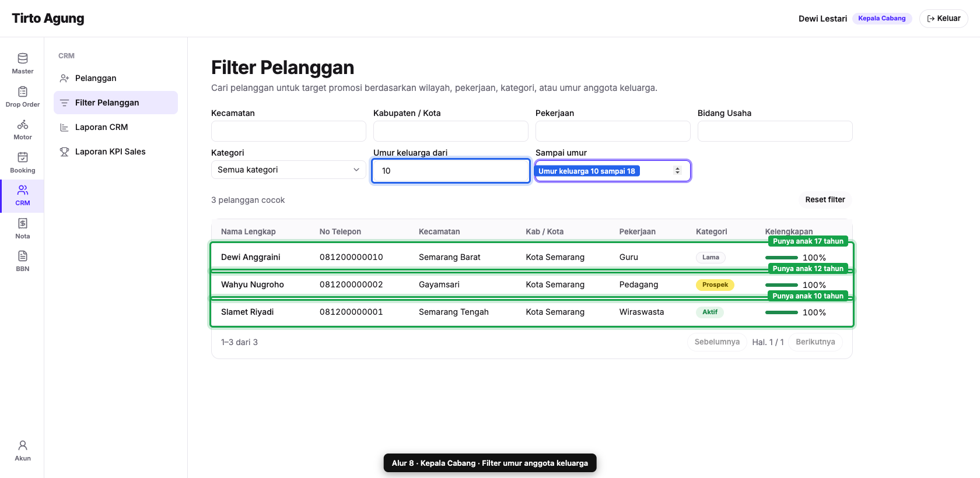Click the Sampai umur number stepper arrows
The image size is (980, 478).
coord(677,171)
